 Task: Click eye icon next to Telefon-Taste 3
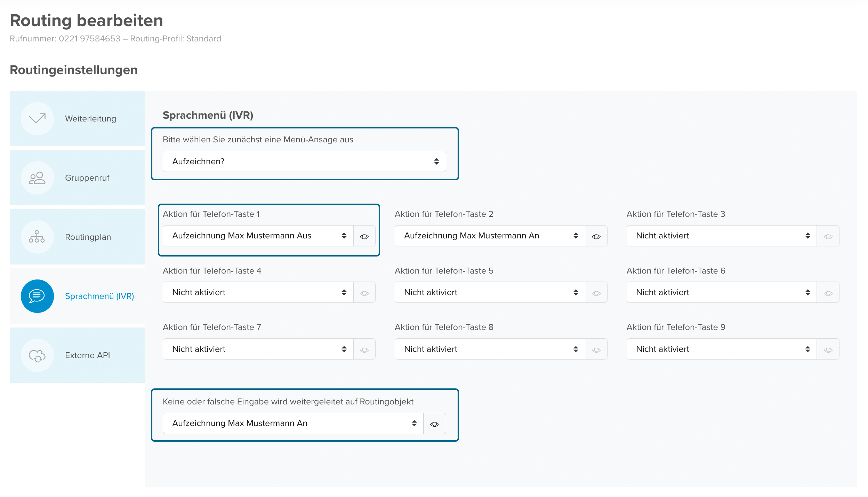click(828, 236)
